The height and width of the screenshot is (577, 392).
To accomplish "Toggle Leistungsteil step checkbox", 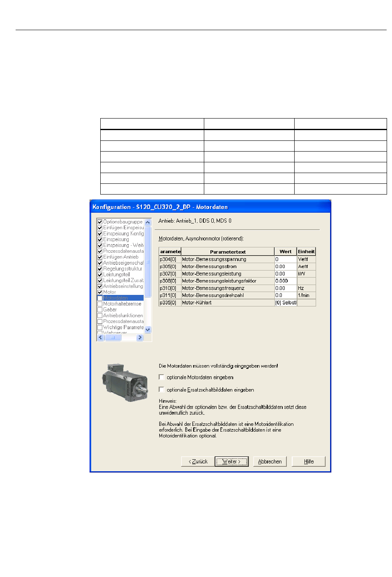I will point(100,274).
